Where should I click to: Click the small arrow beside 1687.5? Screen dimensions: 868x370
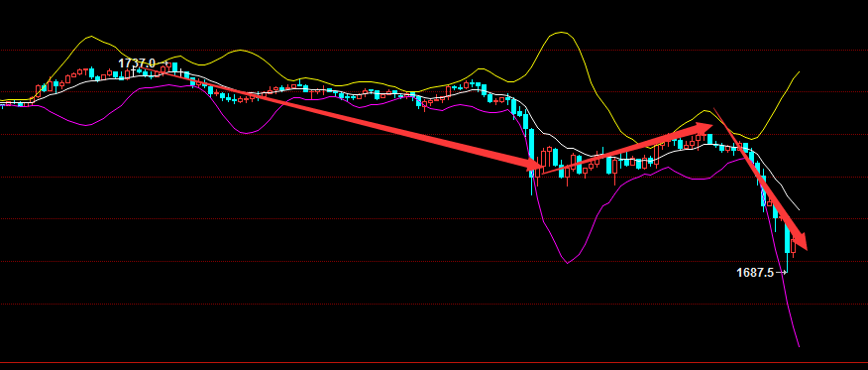click(x=781, y=273)
